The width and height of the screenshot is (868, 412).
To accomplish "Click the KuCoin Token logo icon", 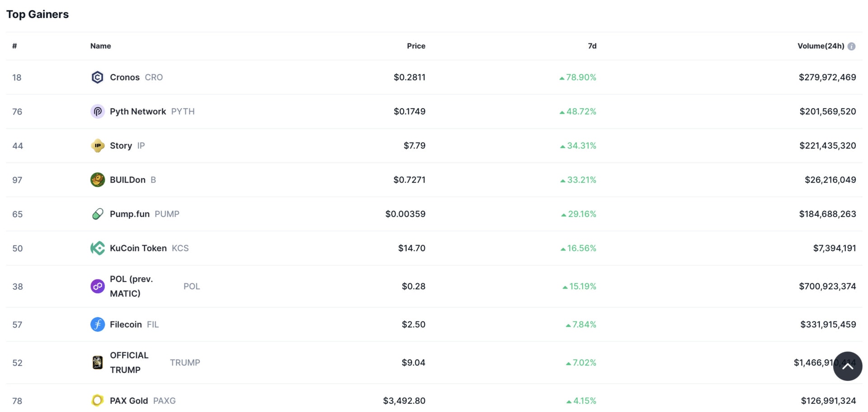I will (97, 248).
